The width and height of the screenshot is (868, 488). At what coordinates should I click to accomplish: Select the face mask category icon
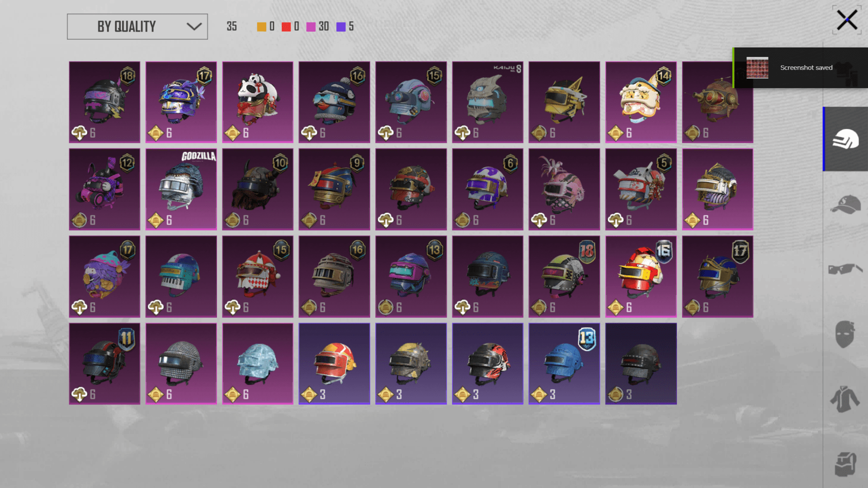844,334
